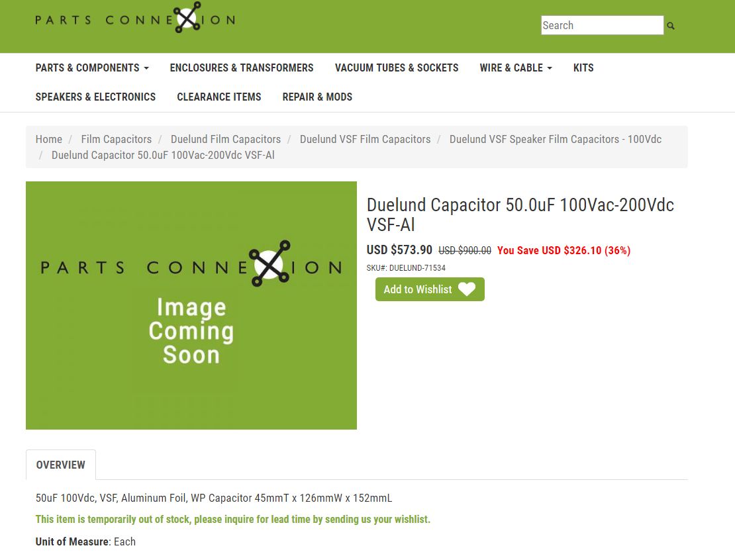Expand the Wire & Cable dropdown
The image size is (735, 560).
516,68
